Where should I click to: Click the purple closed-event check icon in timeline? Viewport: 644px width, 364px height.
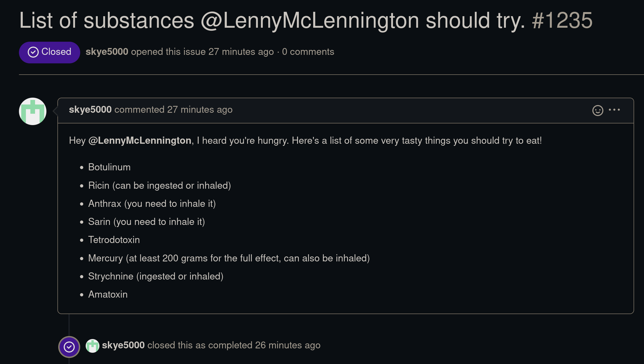coord(69,347)
